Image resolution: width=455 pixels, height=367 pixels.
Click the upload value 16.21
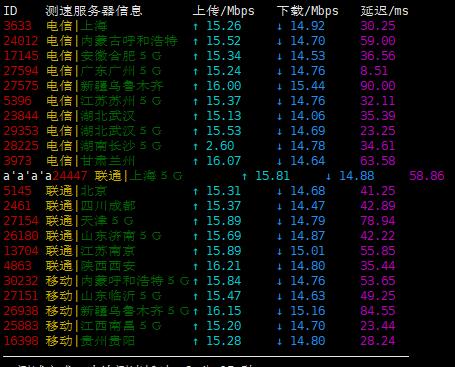[224, 266]
